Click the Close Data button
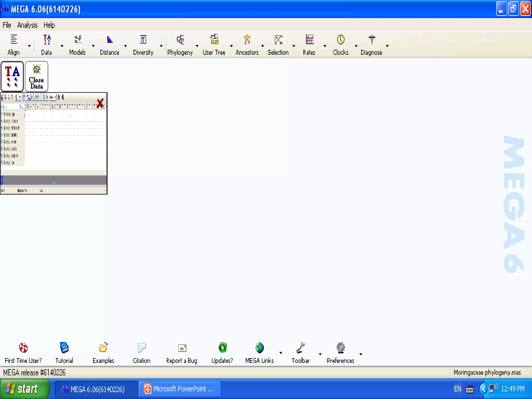The image size is (532, 399). coord(37,76)
